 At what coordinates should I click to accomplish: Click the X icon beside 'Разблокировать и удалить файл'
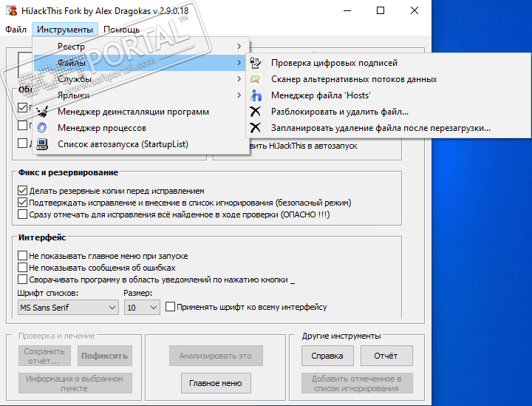tap(256, 112)
